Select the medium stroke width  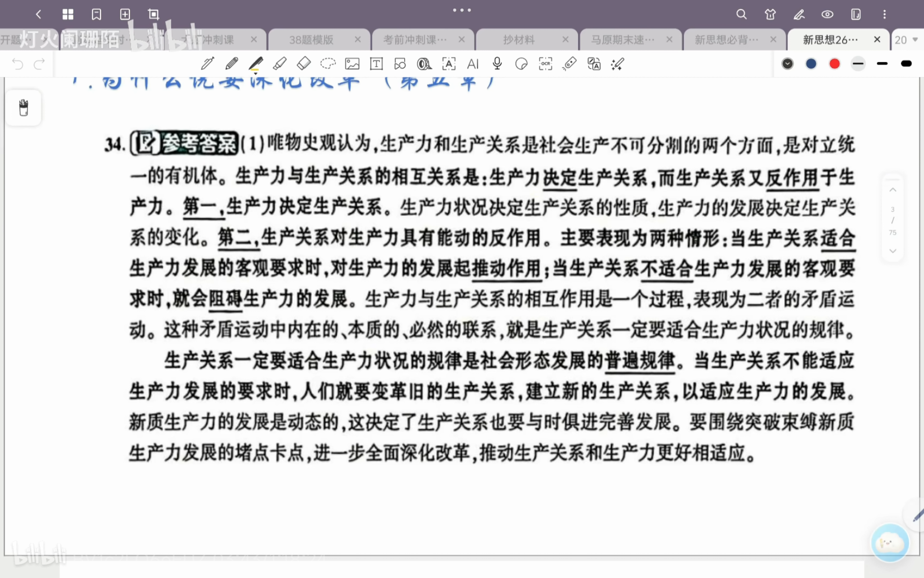[x=882, y=64]
